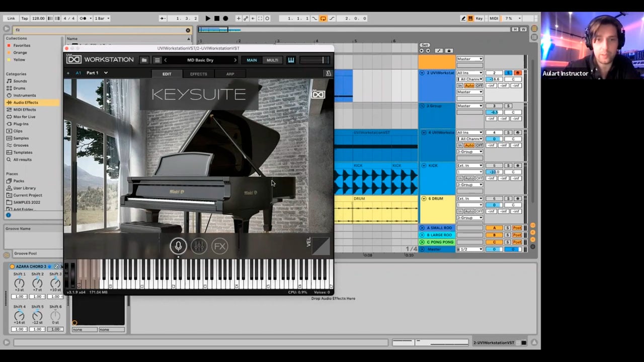Image resolution: width=644 pixels, height=362 pixels.
Task: Click the KeySuite microphone page icon
Action: pyautogui.click(x=178, y=246)
